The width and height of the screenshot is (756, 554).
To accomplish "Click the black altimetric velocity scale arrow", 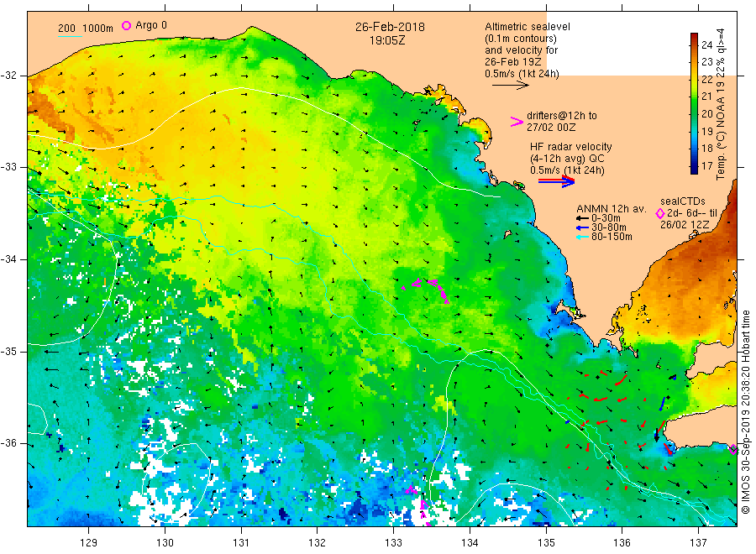I will tap(511, 86).
